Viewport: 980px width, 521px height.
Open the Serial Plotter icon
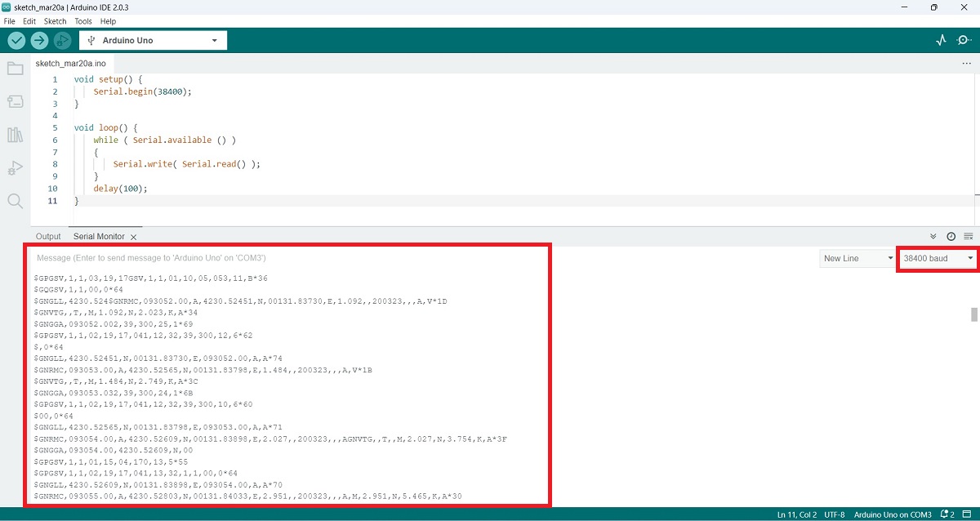click(941, 40)
